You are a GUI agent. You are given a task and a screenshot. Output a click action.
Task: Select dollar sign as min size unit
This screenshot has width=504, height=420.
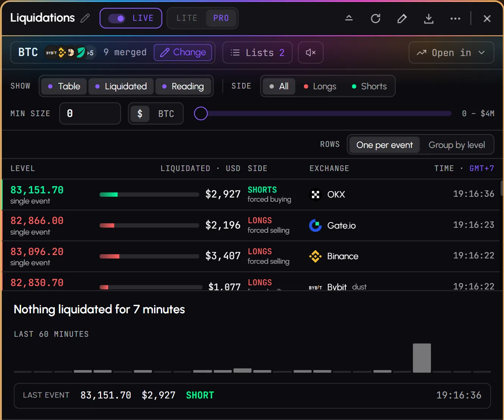point(140,114)
